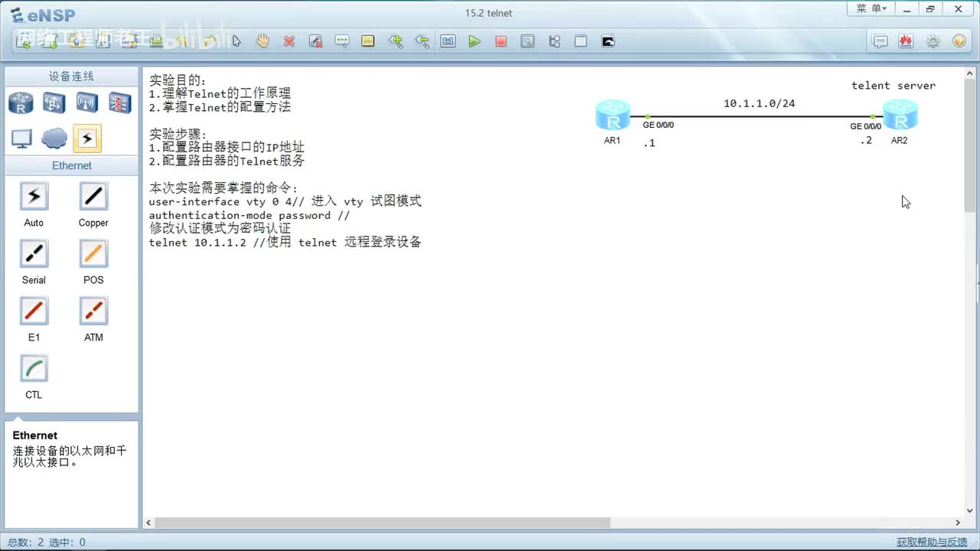
Task: Choose the Copper cable type
Action: [x=93, y=197]
